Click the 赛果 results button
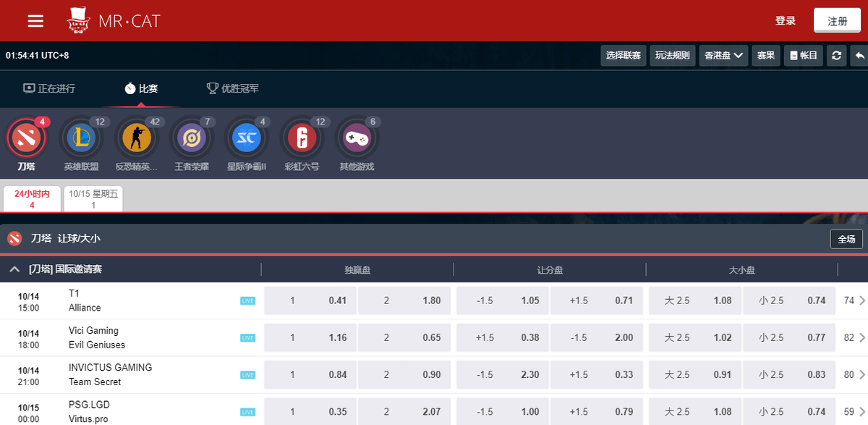 click(x=766, y=56)
